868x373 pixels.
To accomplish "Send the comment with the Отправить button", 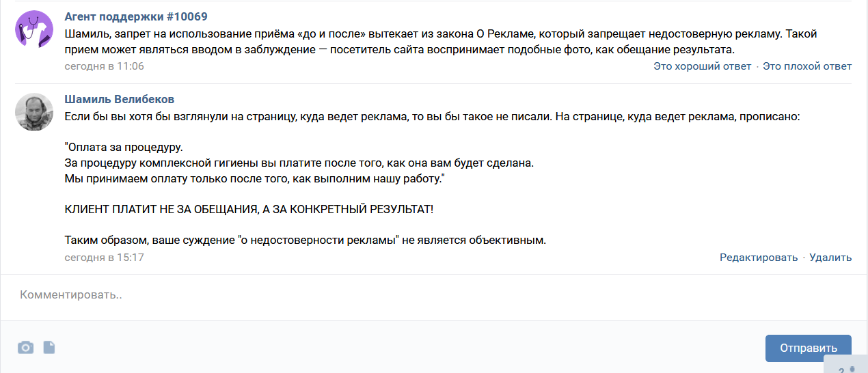I will click(x=809, y=348).
